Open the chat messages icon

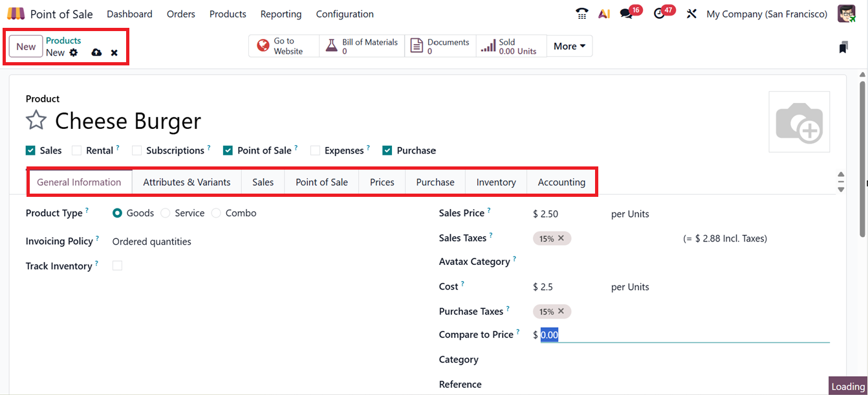625,14
